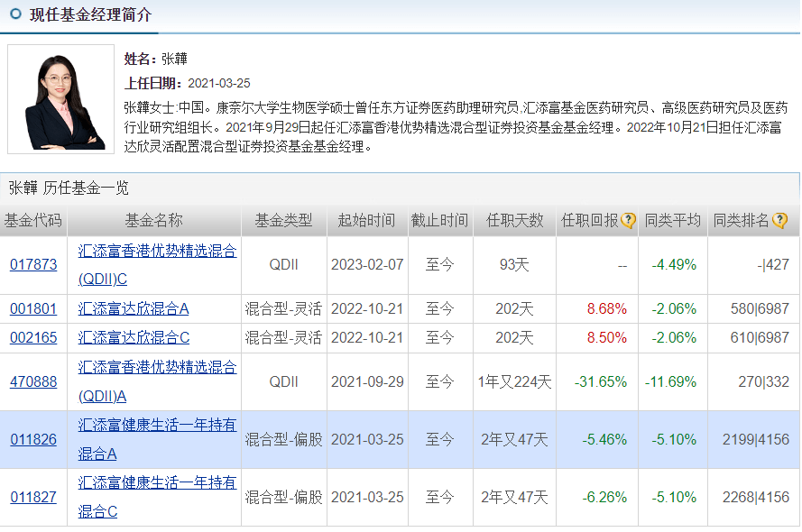The width and height of the screenshot is (802, 532).
Task: Open 汇添富达欣混合C fund link
Action: [134, 338]
